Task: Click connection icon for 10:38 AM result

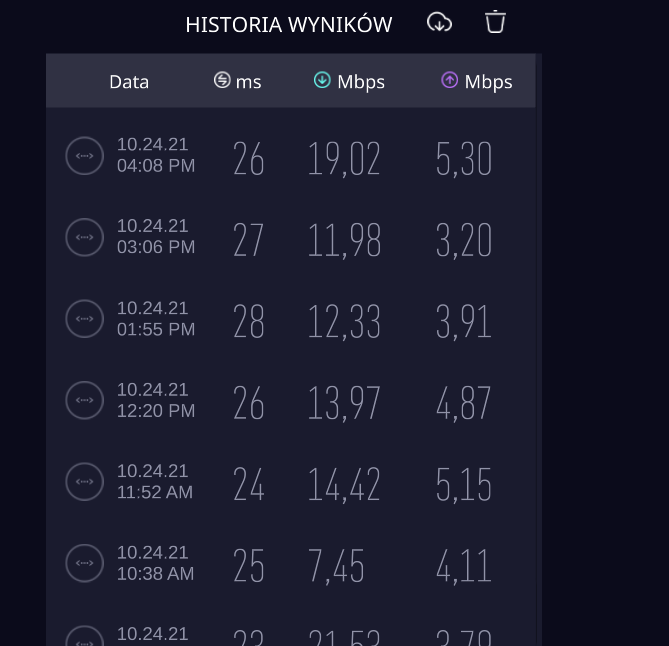Action: (84, 563)
